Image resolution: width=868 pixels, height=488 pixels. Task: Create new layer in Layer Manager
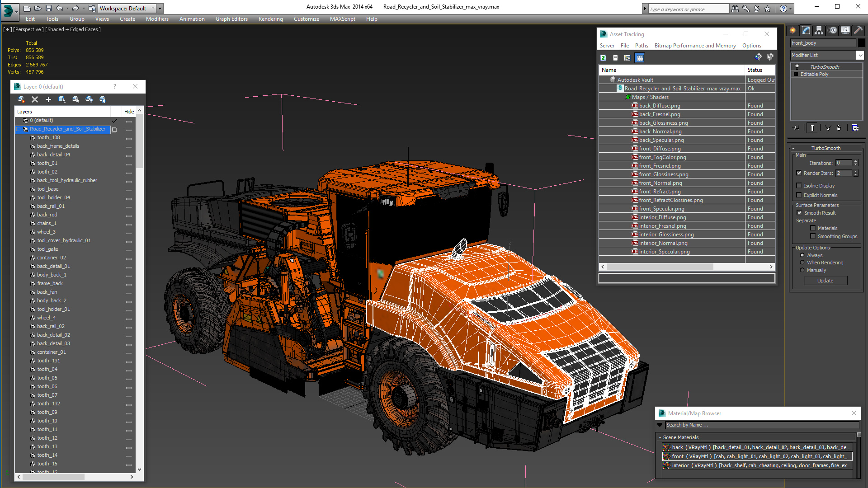point(21,99)
